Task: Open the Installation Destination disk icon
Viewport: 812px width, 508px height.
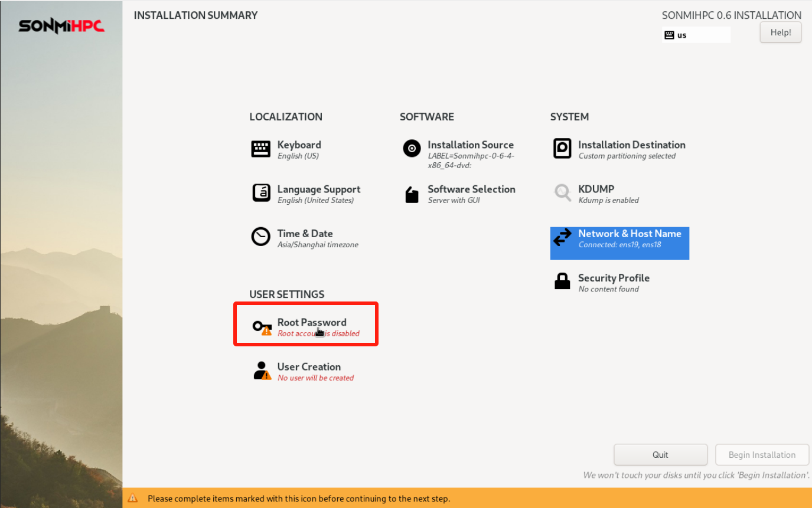Action: (x=562, y=149)
